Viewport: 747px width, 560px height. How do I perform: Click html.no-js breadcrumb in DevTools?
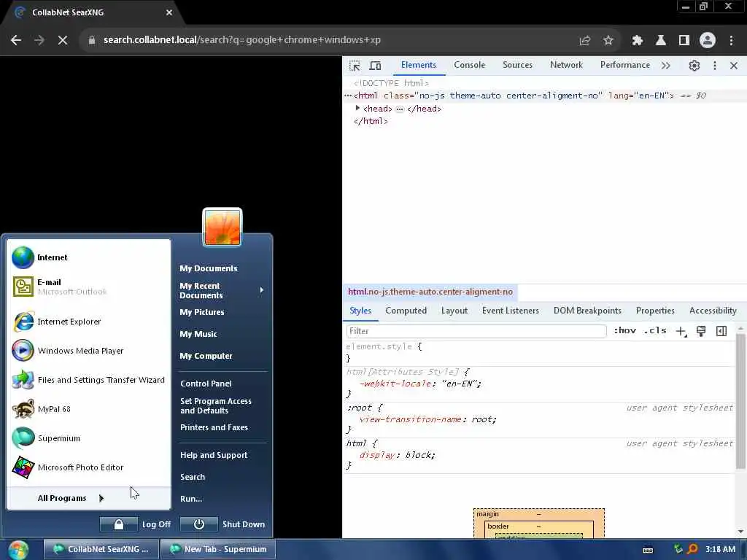[430, 292]
